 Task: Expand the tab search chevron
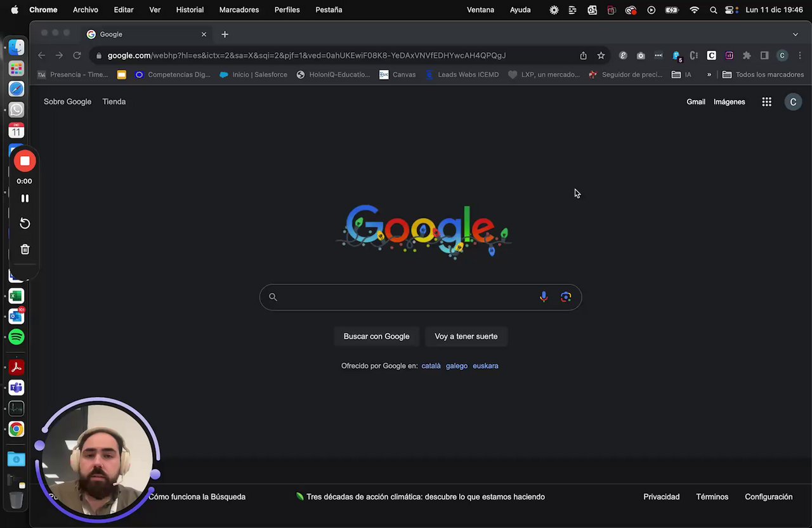(796, 34)
